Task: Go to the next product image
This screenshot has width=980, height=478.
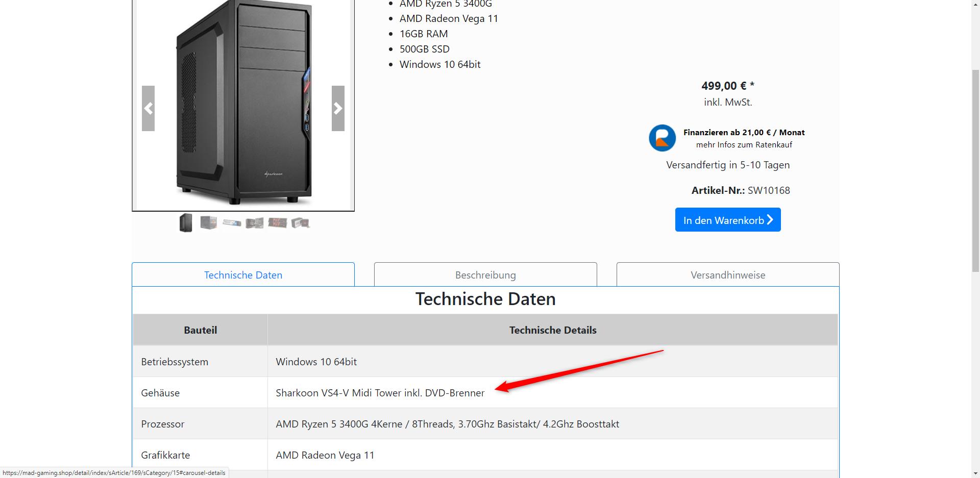Action: click(338, 108)
